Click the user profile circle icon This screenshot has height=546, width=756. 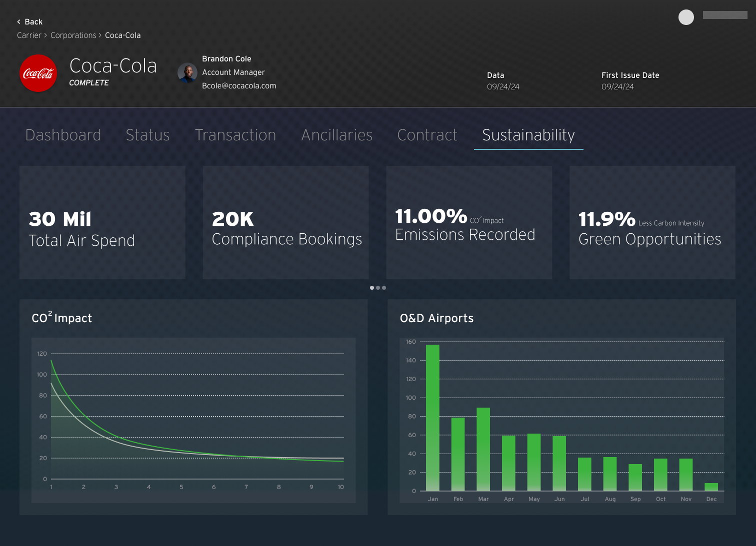point(686,17)
